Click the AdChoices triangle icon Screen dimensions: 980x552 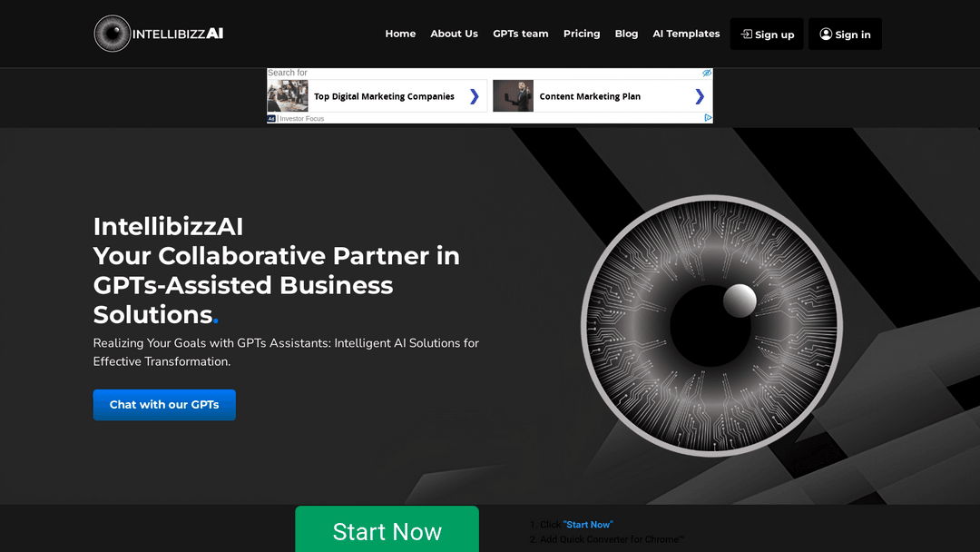(x=708, y=117)
